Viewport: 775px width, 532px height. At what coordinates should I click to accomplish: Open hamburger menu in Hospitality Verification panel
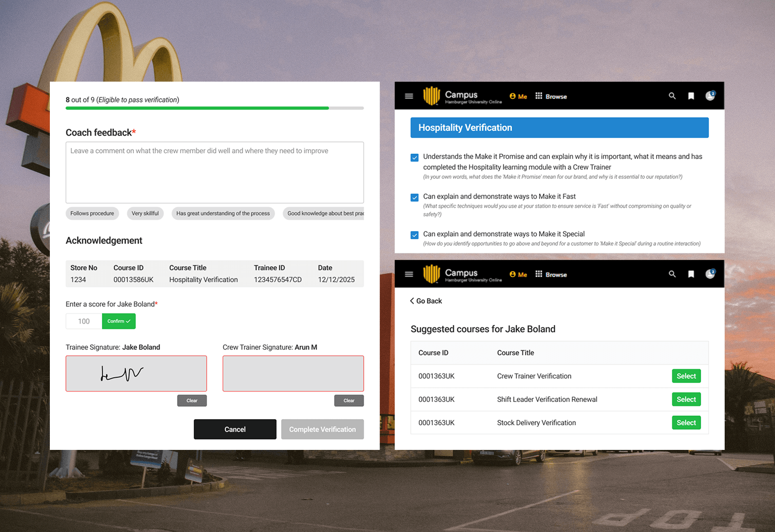pos(409,96)
